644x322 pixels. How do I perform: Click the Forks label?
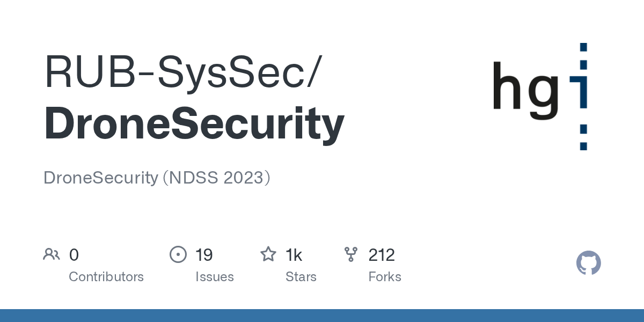coord(385,277)
